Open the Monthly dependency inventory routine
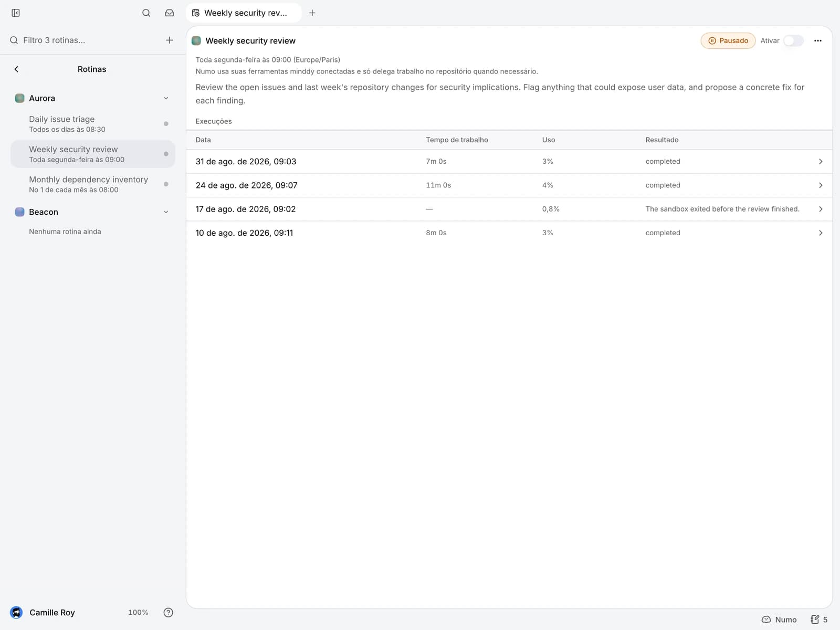This screenshot has width=840, height=630. (x=93, y=184)
